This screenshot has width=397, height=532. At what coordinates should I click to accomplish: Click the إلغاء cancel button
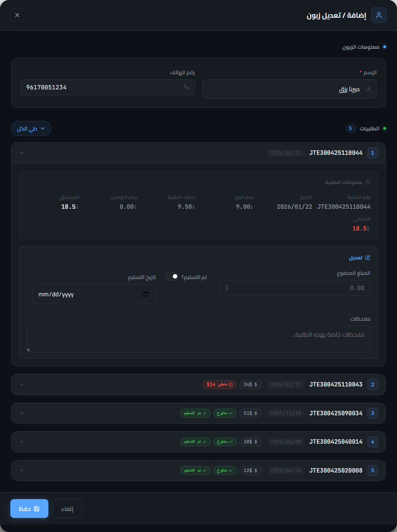[x=67, y=509]
